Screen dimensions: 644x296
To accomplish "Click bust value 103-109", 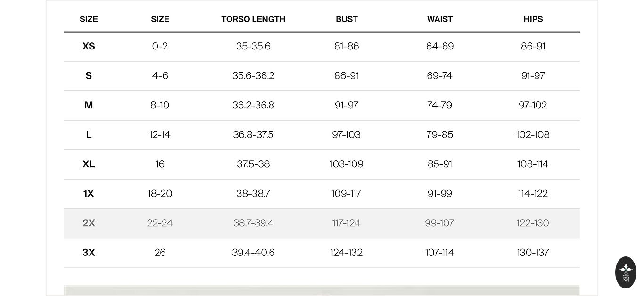I will 347,164.
